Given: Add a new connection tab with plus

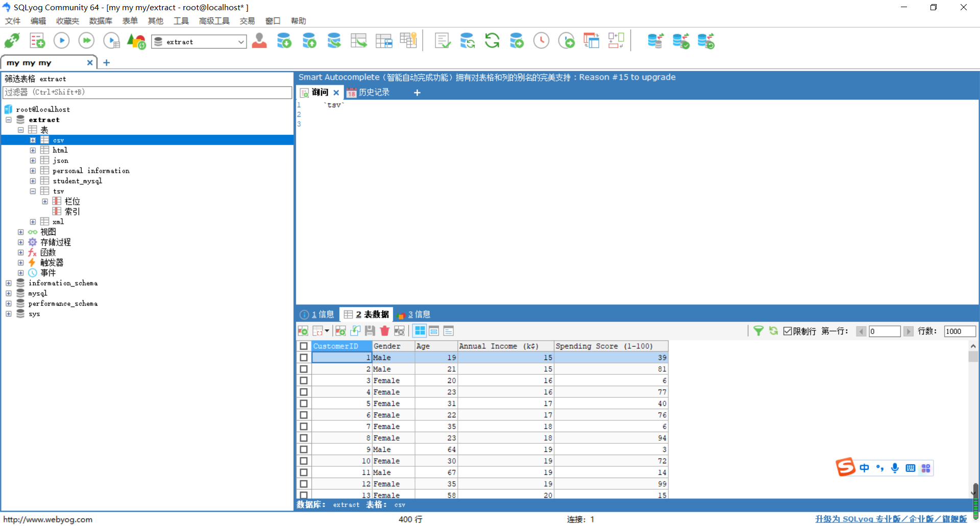Looking at the screenshot, I should click(x=107, y=63).
